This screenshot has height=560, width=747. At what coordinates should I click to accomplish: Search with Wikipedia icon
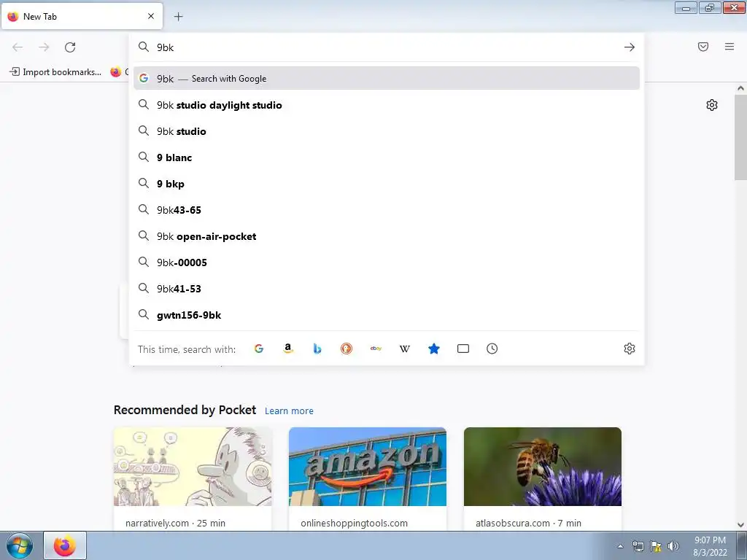coord(405,349)
